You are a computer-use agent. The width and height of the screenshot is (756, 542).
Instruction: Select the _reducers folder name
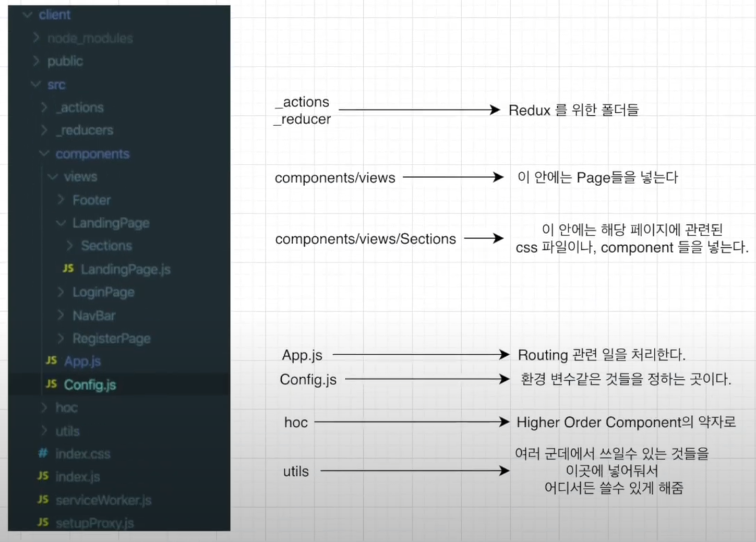click(x=85, y=130)
